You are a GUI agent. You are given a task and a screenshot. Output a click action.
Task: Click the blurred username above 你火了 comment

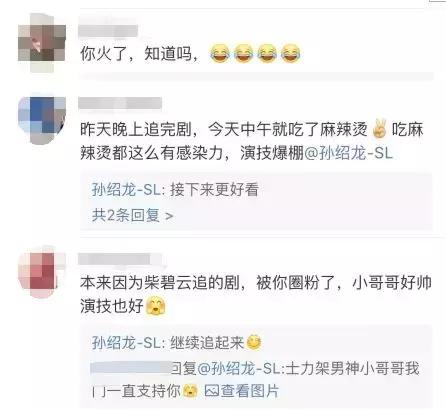[x=108, y=31]
